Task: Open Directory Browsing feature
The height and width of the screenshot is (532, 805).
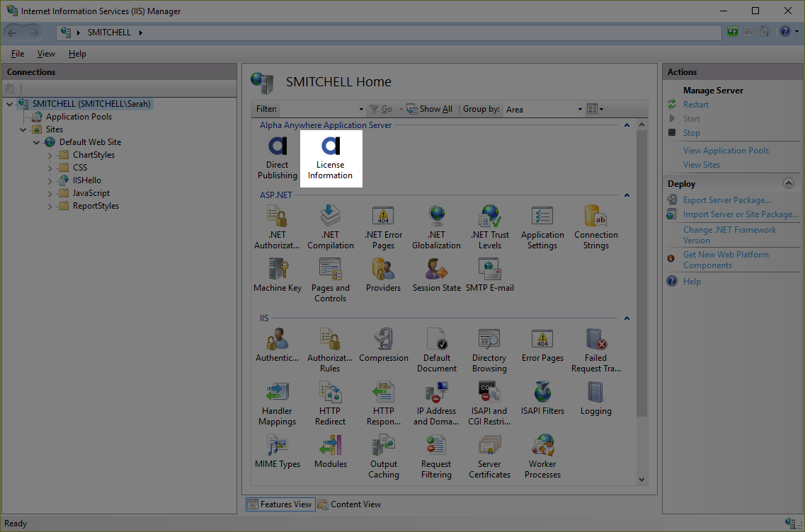Action: click(x=489, y=350)
